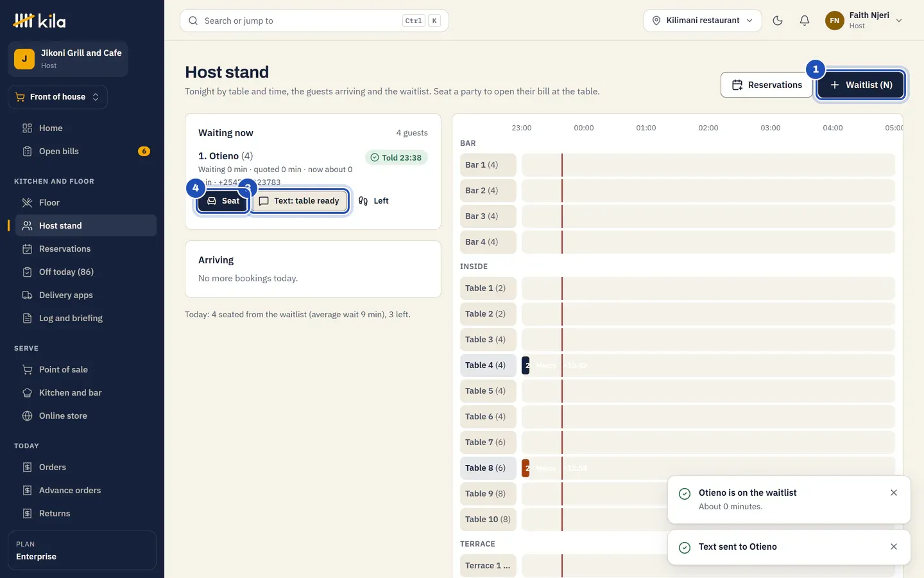Click the Kitchen and bar chef hat icon
This screenshot has width=924, height=578.
tap(27, 392)
